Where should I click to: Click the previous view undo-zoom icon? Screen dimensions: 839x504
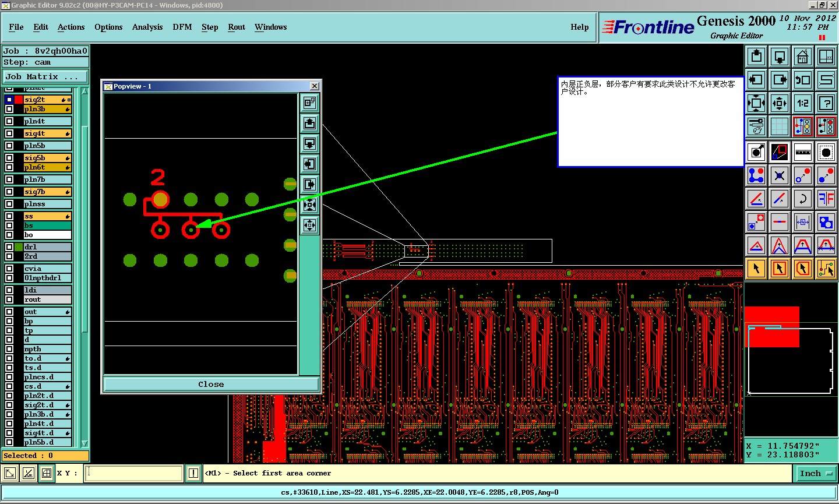pos(803,80)
